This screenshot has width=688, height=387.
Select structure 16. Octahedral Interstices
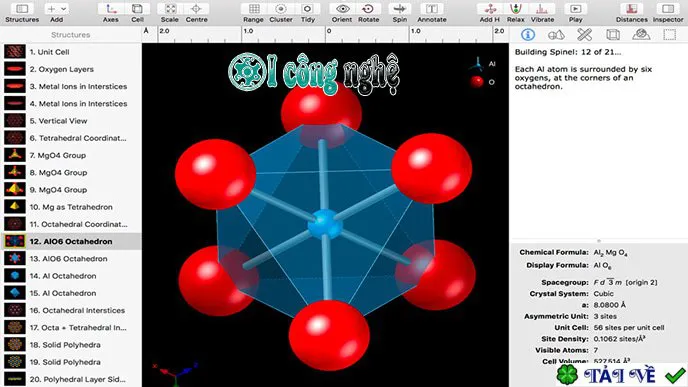tap(71, 310)
